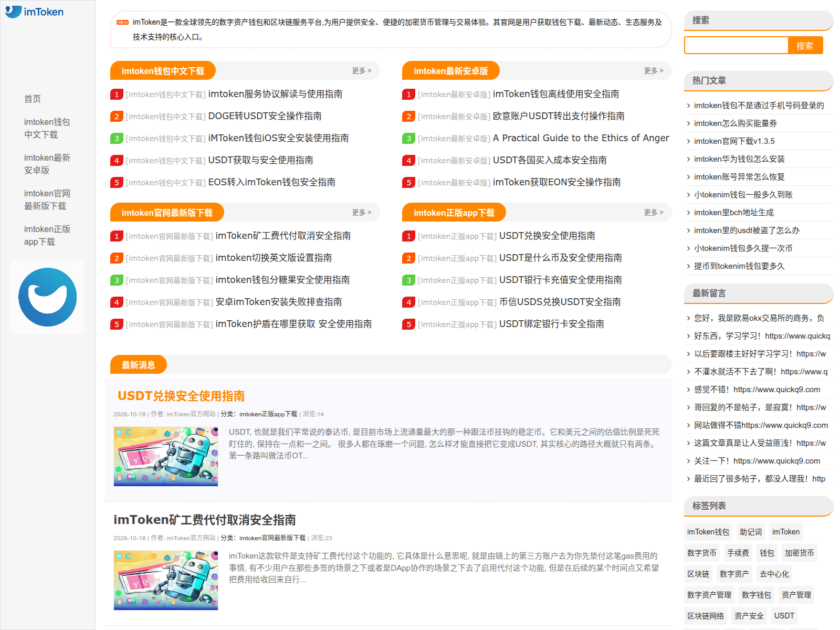Select the 助记词 tag
The width and height of the screenshot is (840, 630).
click(751, 532)
